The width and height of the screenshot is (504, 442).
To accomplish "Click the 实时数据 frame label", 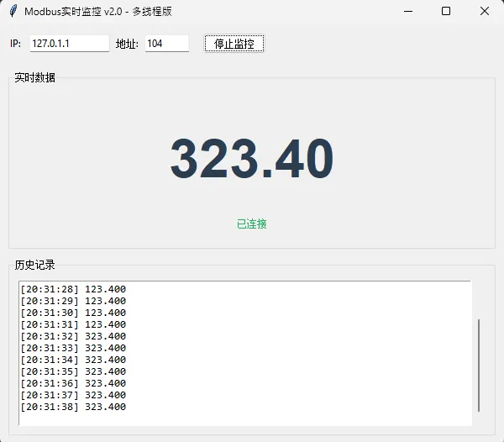I will (35, 77).
